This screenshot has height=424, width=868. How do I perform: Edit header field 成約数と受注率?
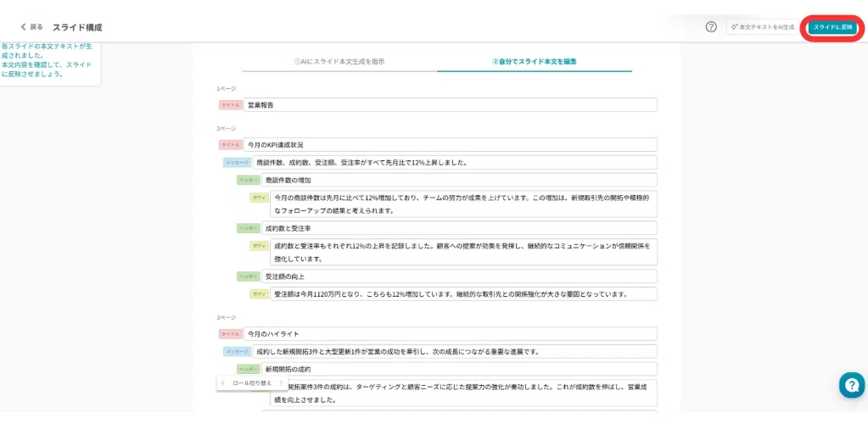coord(459,228)
